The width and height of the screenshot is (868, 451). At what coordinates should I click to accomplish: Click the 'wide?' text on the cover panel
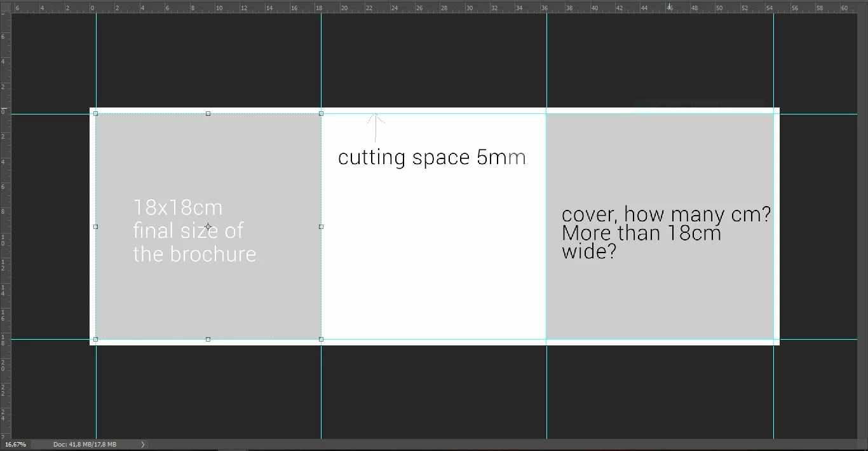point(589,251)
